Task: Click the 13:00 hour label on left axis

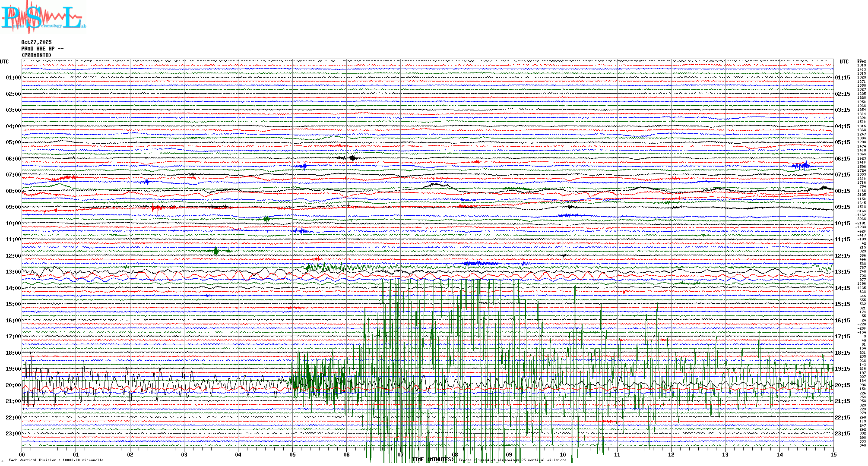Action: tap(13, 272)
